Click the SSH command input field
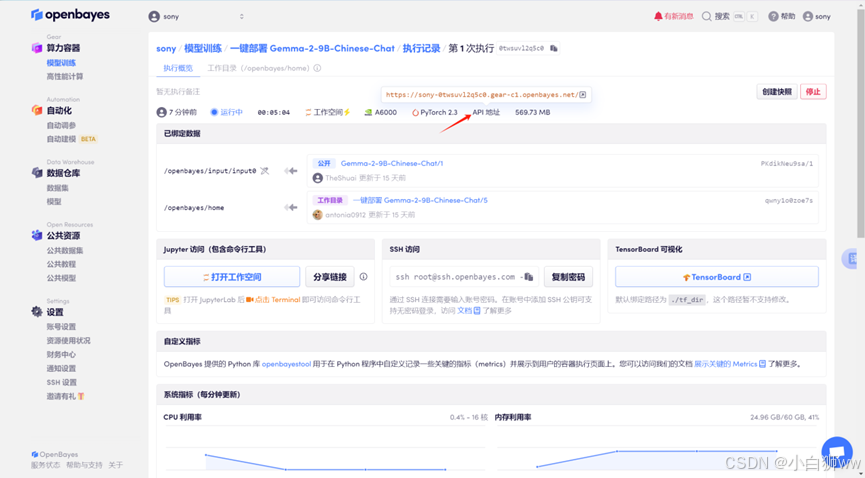This screenshot has width=865, height=478. [x=464, y=277]
